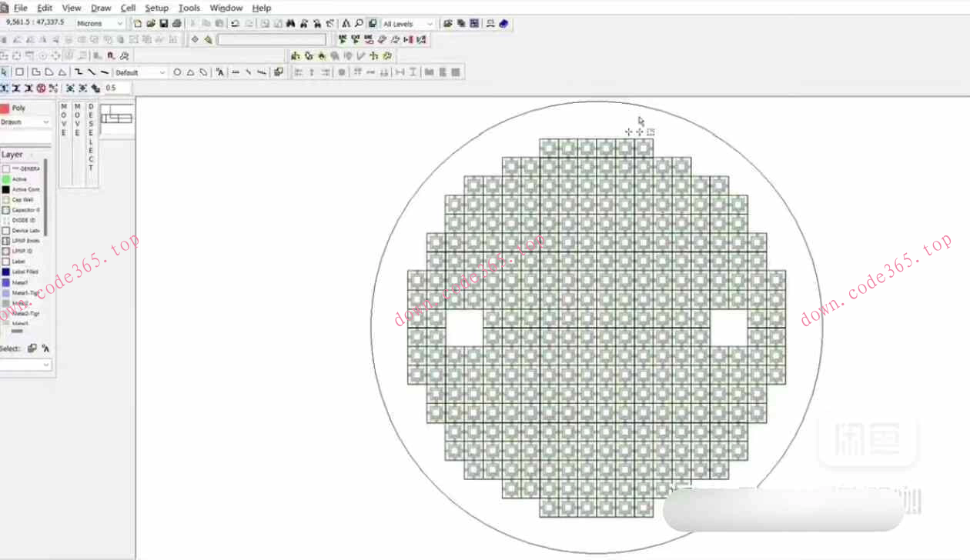The image size is (970, 560).
Task: Select the Circle drawing tool
Action: coord(177,72)
